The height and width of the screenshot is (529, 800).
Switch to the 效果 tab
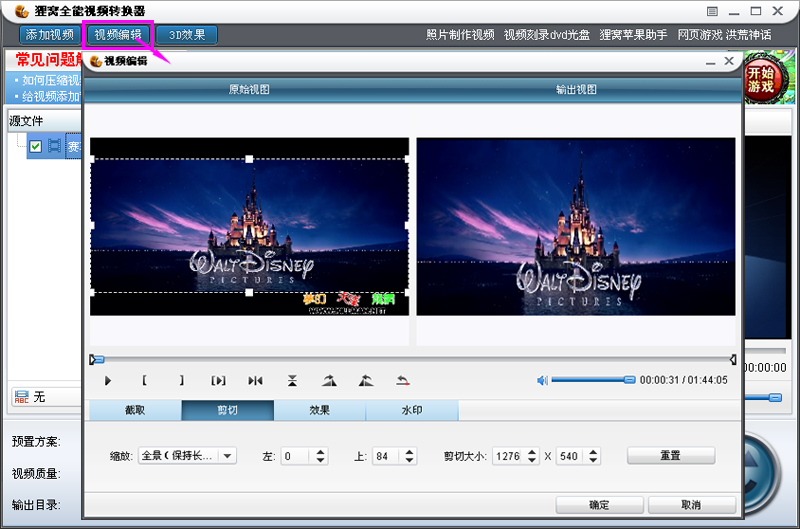[320, 410]
